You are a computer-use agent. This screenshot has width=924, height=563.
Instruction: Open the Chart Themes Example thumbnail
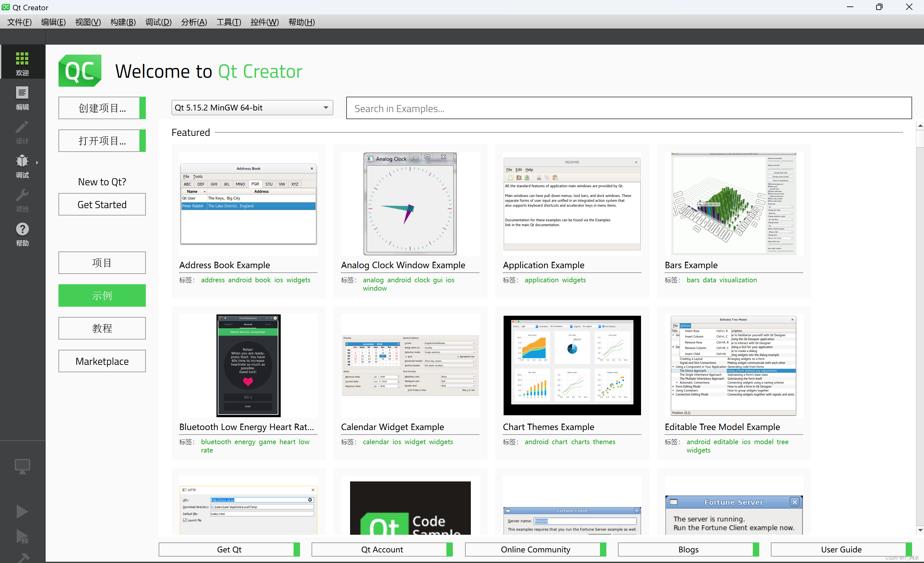pos(572,366)
